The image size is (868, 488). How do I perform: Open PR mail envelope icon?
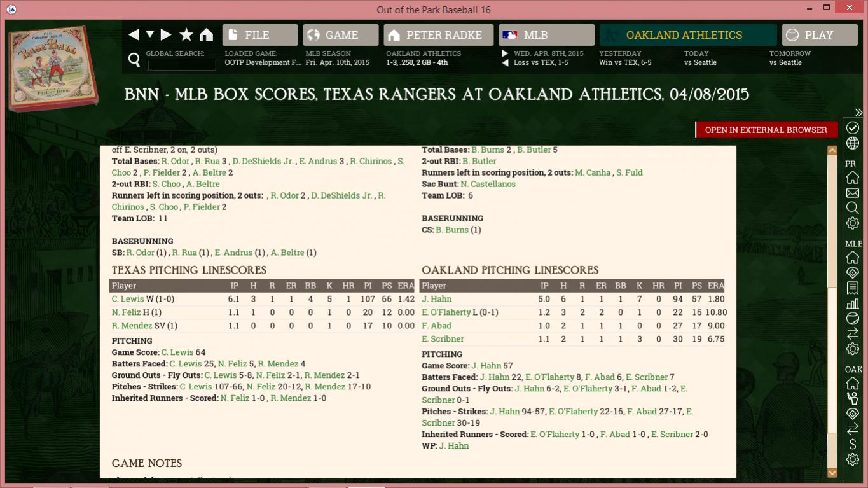(x=853, y=193)
